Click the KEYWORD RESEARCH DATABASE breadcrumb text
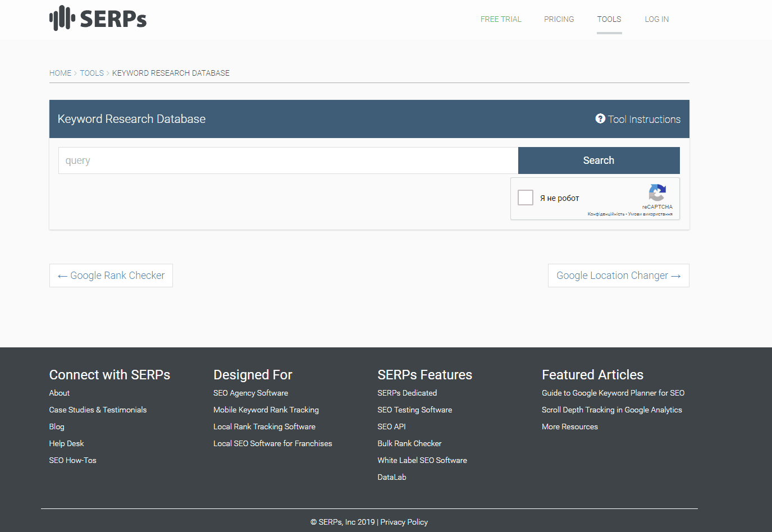This screenshot has height=532, width=772. (171, 73)
